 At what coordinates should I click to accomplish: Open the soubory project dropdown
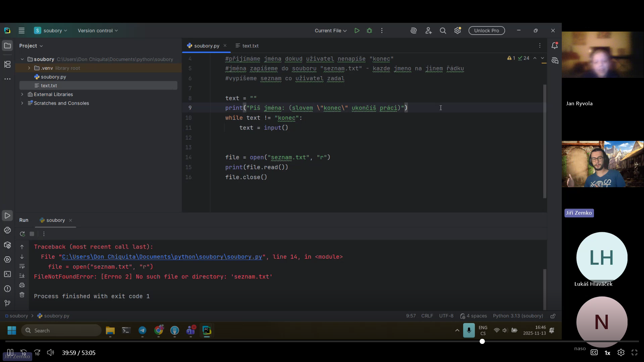(51, 31)
